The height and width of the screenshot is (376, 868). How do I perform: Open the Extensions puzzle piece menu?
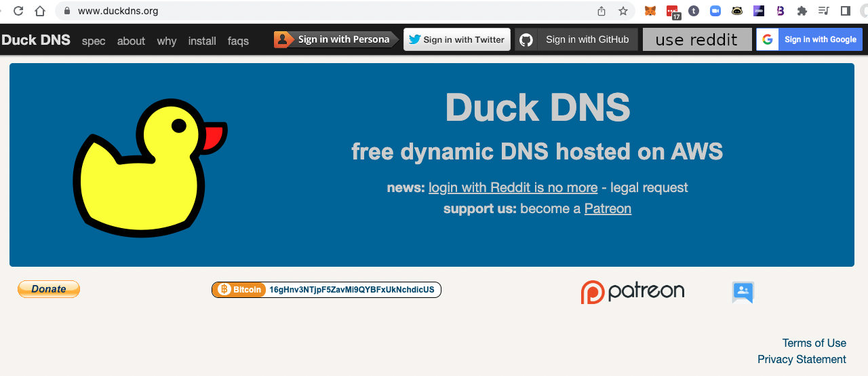pyautogui.click(x=802, y=11)
